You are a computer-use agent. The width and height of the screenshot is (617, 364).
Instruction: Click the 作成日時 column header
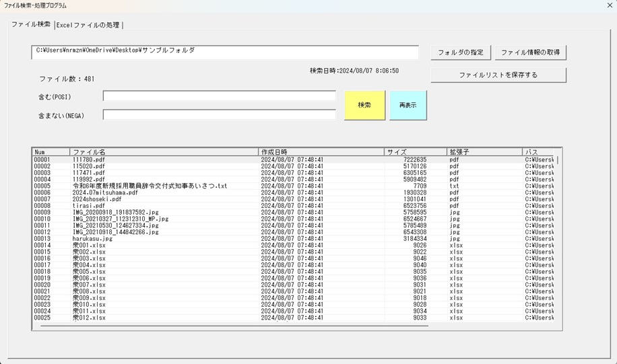[321, 152]
